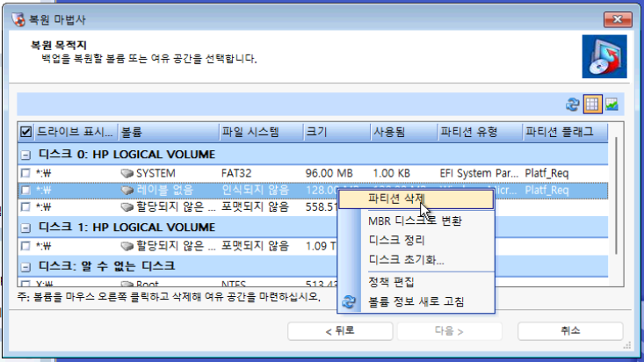This screenshot has height=362, width=644.
Task: Choose 디스크 정리 in the context menu
Action: point(416,241)
